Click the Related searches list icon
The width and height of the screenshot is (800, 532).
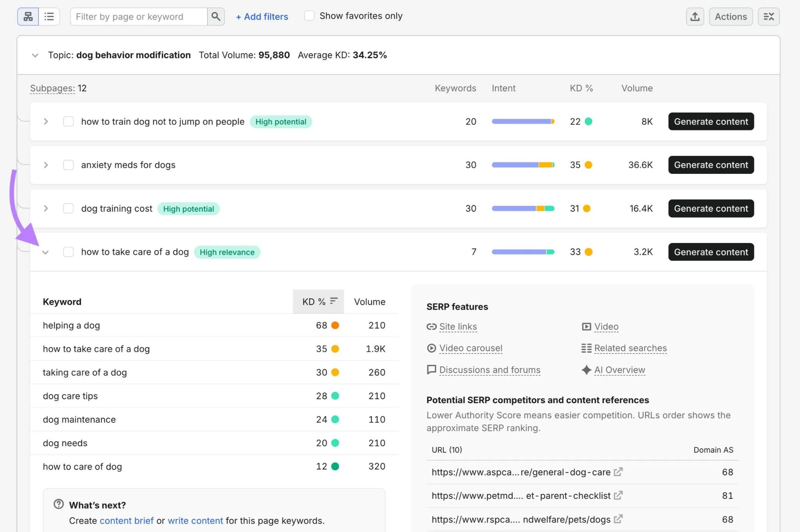pyautogui.click(x=586, y=348)
